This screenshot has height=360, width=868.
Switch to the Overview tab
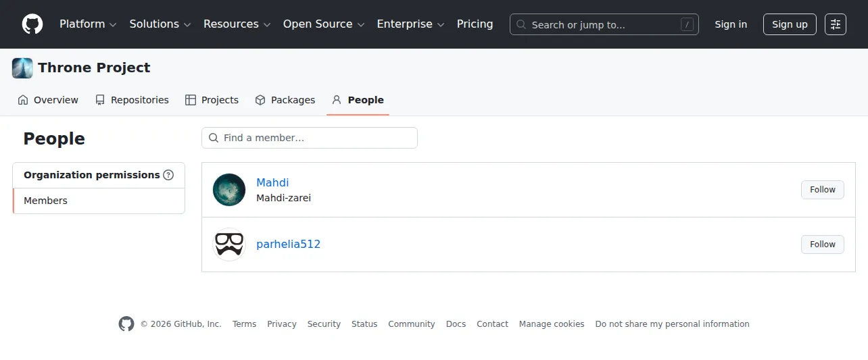(48, 100)
